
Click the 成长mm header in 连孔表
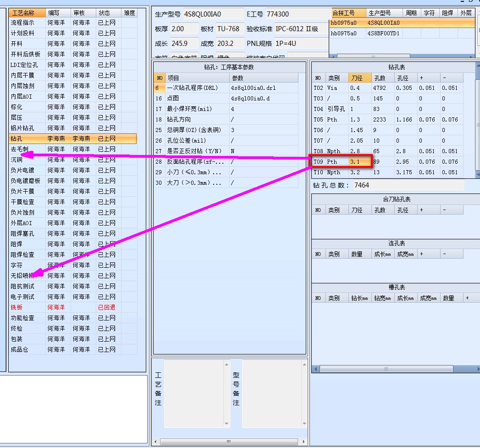pos(383,254)
